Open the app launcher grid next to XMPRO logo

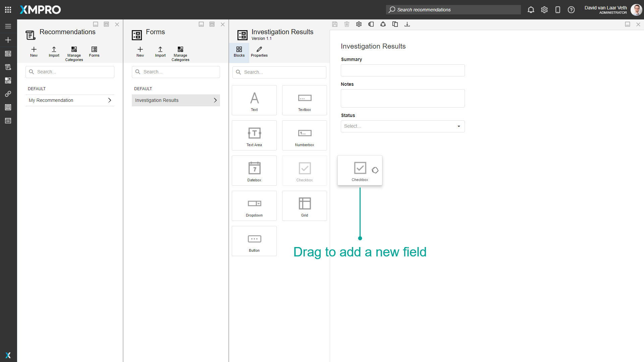[x=8, y=9]
